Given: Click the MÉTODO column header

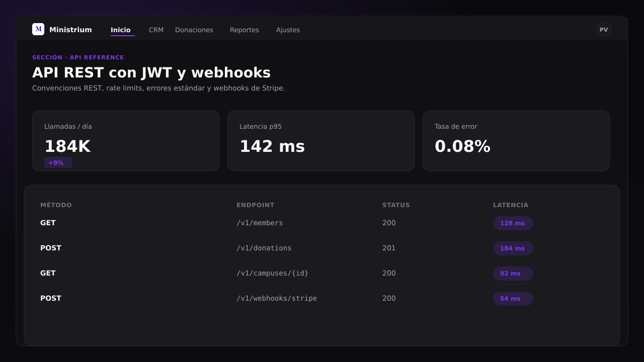Looking at the screenshot, I should 56,205.
